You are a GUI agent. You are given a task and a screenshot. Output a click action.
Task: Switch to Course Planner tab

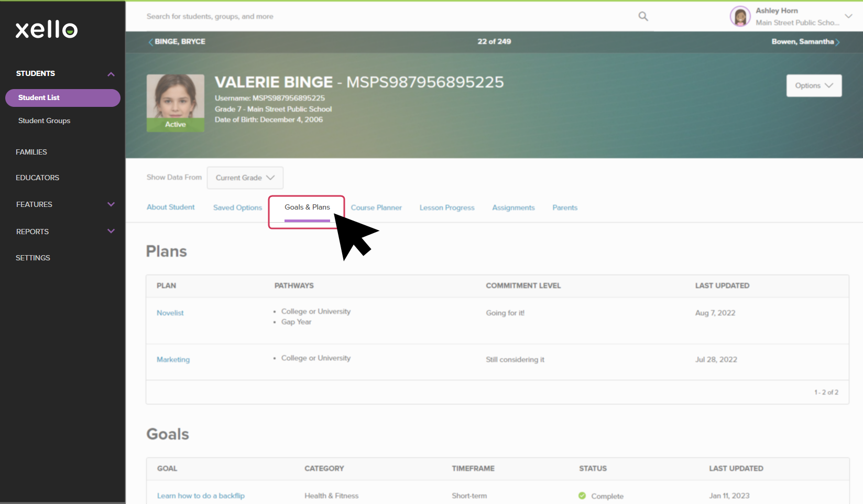pyautogui.click(x=376, y=207)
